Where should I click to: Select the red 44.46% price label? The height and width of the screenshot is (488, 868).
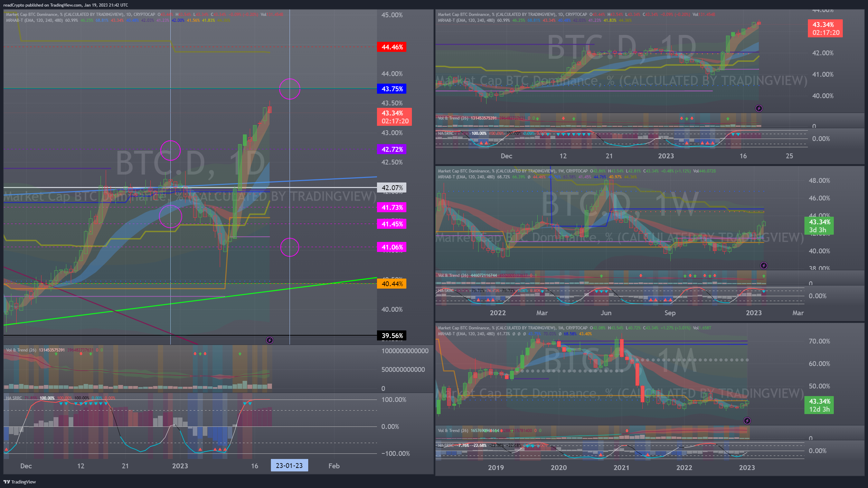pos(392,47)
